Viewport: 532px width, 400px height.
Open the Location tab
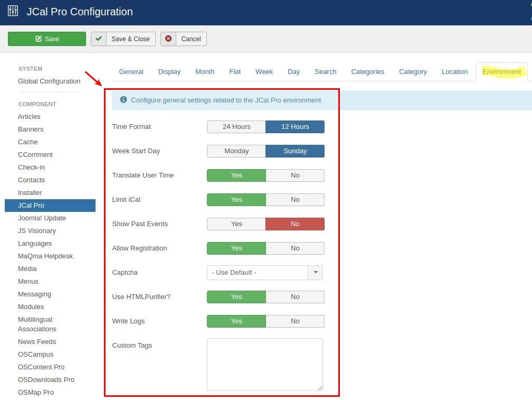(454, 72)
